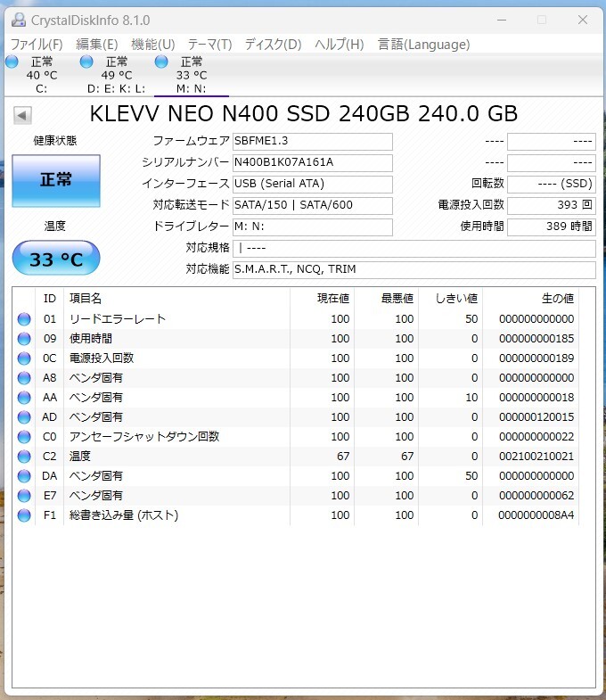Click status icon of 09 使用時間 row
The height and width of the screenshot is (700, 606).
[x=24, y=339]
